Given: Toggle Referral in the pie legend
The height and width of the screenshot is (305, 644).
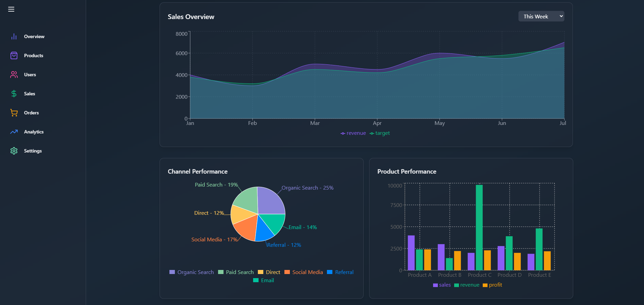Looking at the screenshot, I should 340,272.
